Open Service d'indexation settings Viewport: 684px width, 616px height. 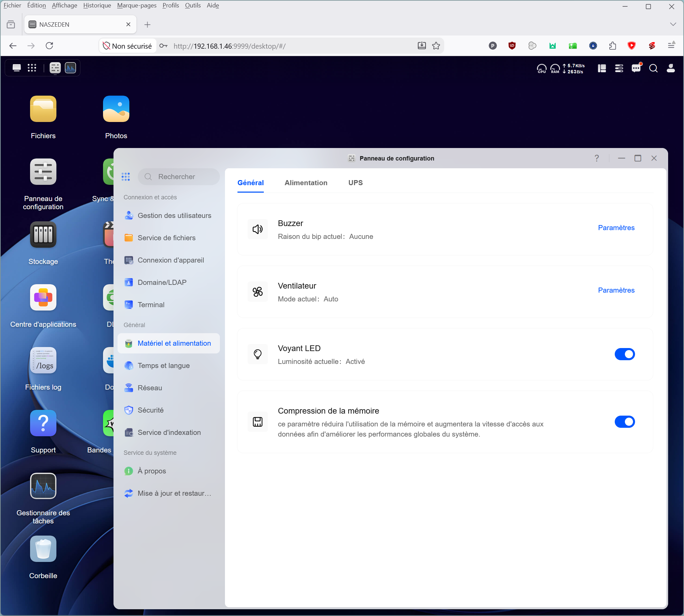169,433
